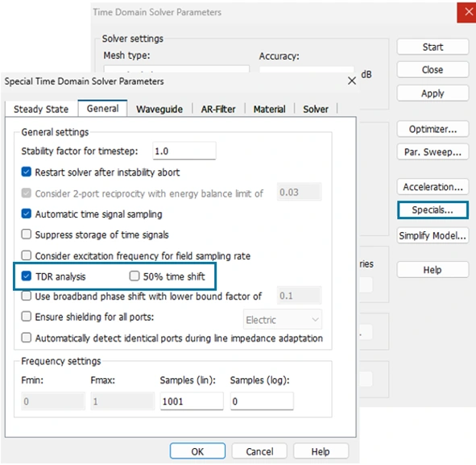Switch to the Steady State tab
This screenshot has height=465, width=476.
pyautogui.click(x=41, y=109)
